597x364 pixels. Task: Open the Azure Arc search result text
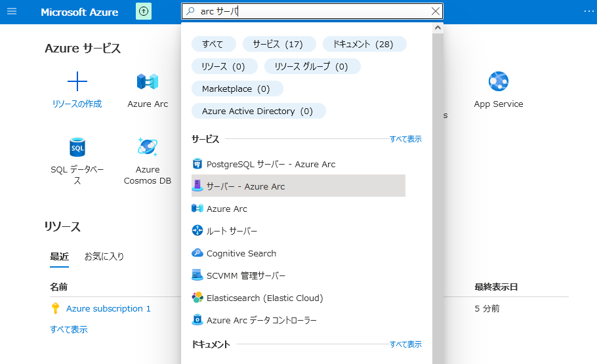(226, 209)
